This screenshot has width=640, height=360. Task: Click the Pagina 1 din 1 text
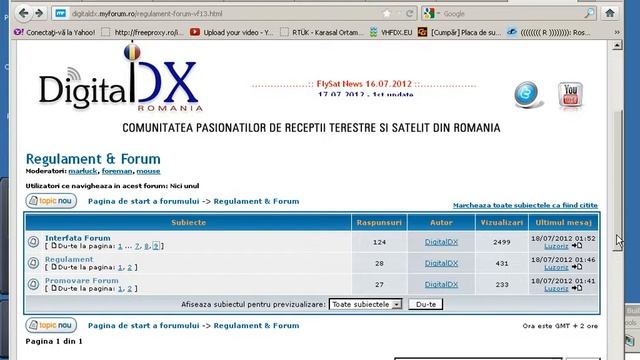pyautogui.click(x=54, y=341)
